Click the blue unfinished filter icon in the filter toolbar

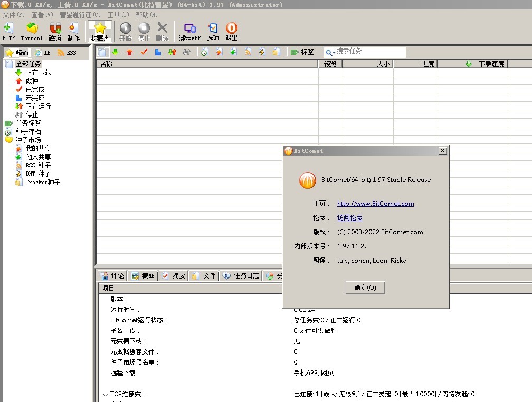click(x=158, y=52)
